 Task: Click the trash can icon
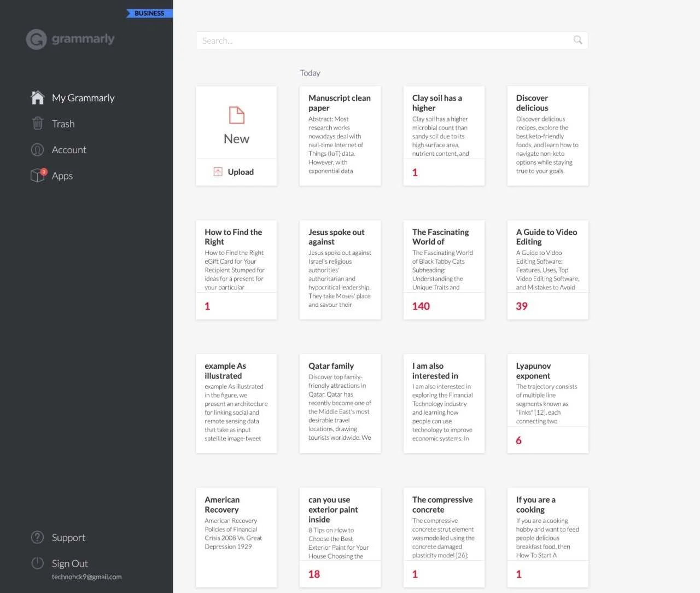point(37,123)
